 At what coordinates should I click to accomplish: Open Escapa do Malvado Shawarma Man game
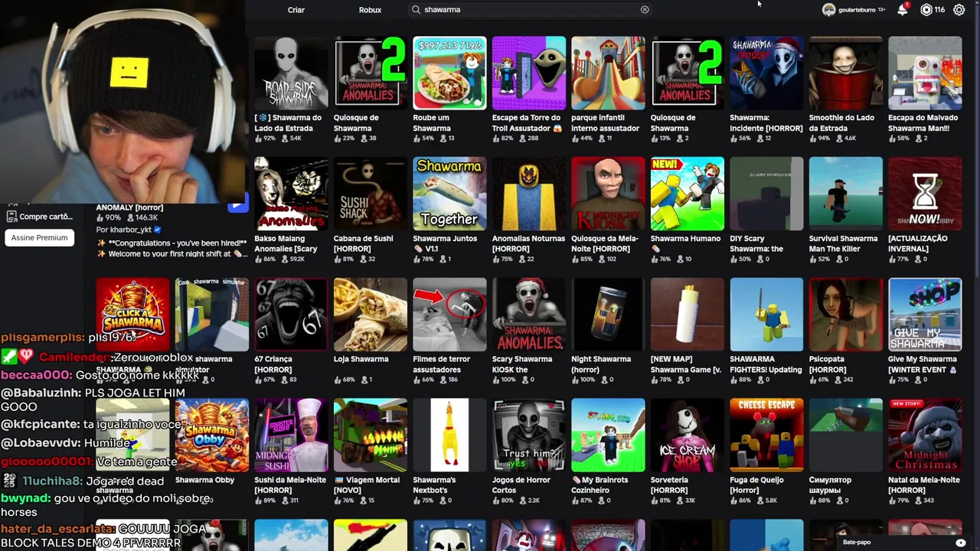pos(925,73)
